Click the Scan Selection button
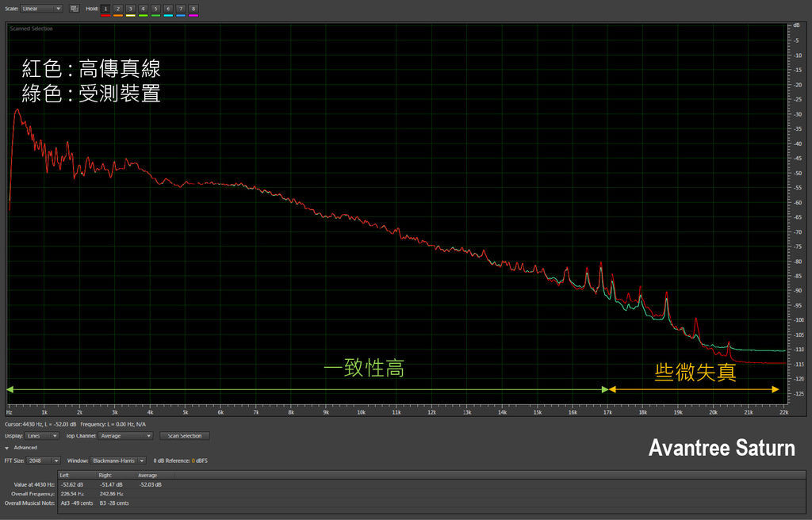 tap(185, 435)
